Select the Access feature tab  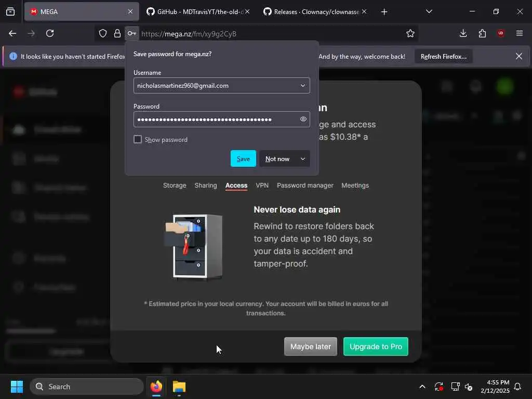236,185
